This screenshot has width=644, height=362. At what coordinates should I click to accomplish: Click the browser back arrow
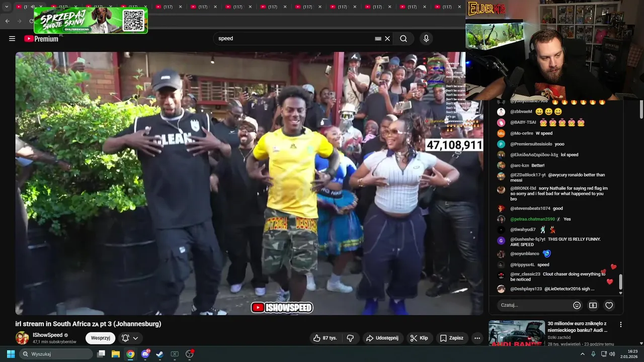(7, 21)
